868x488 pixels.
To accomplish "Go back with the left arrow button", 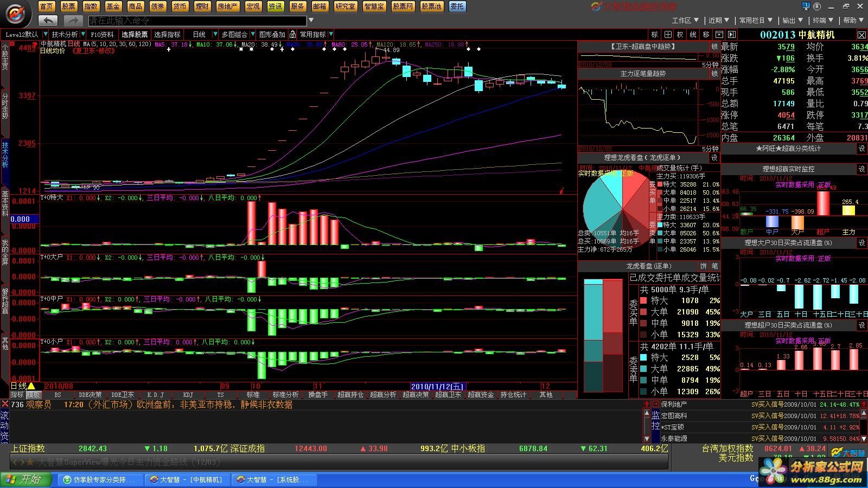I will 48,20.
